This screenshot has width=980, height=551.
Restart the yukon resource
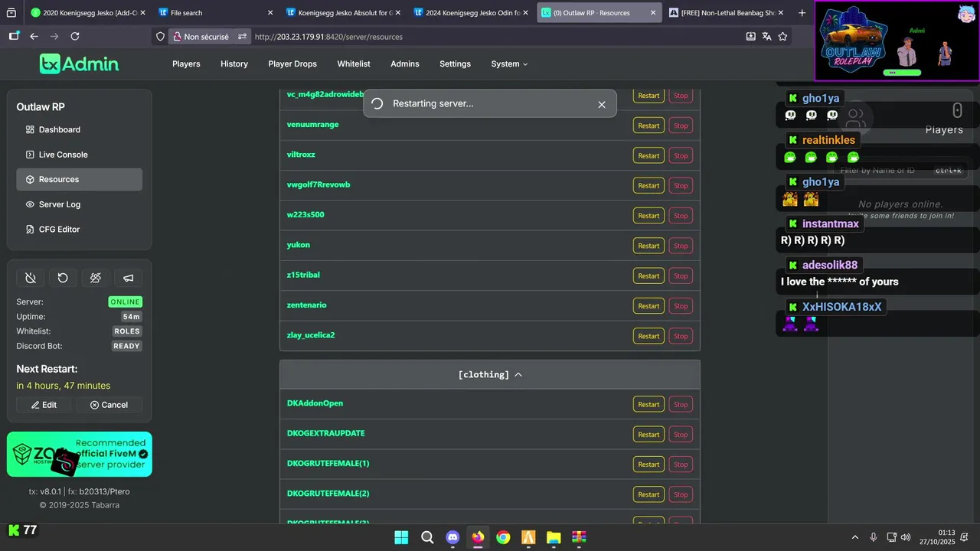648,246
